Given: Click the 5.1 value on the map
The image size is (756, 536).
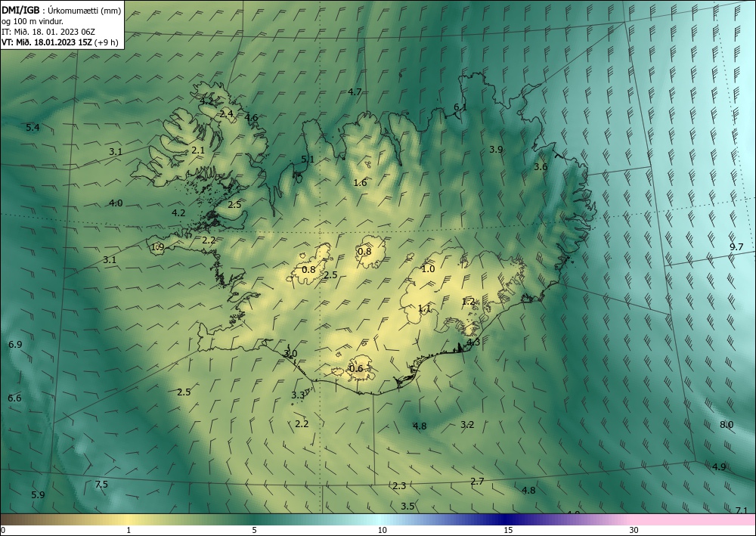Looking at the screenshot, I should pyautogui.click(x=308, y=159).
